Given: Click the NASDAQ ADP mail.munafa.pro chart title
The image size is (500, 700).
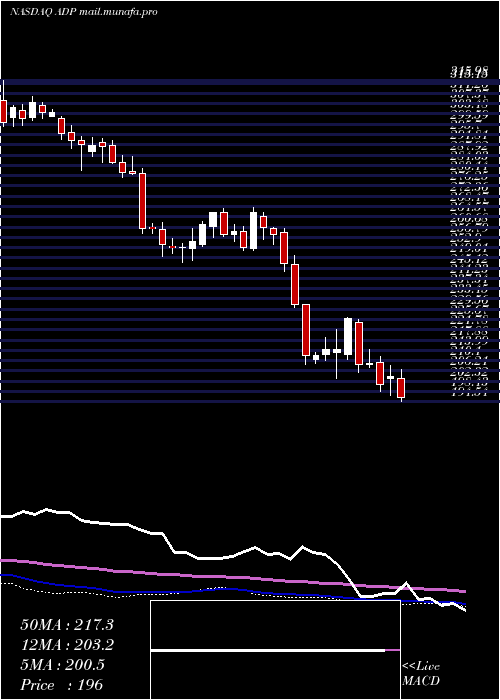Looking at the screenshot, I should point(83,12).
